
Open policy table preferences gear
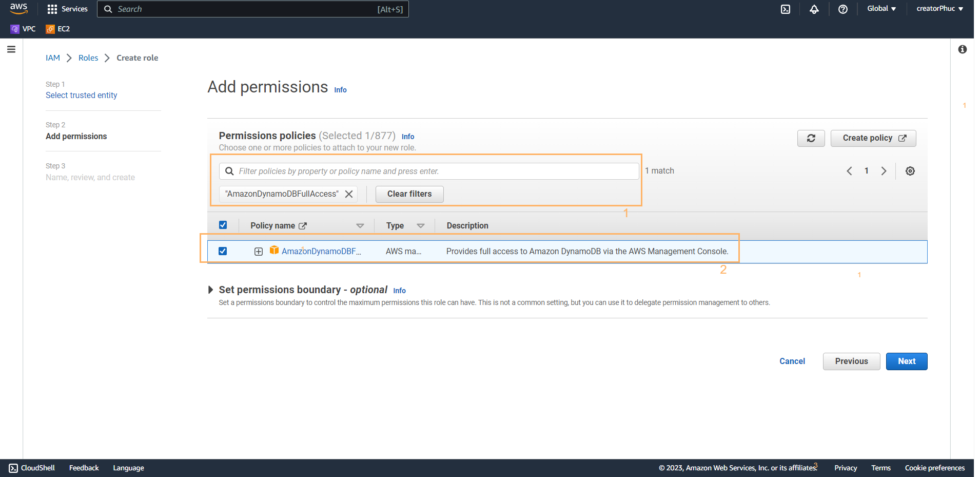(910, 171)
